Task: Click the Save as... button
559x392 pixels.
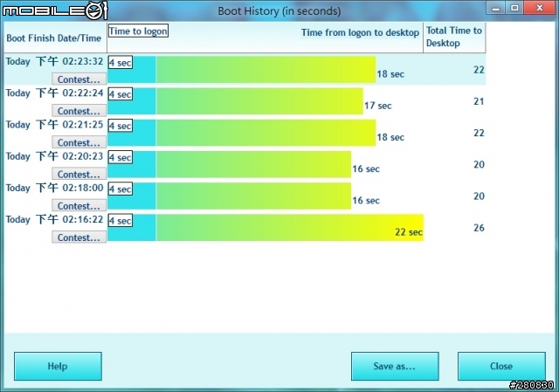Action: (395, 366)
